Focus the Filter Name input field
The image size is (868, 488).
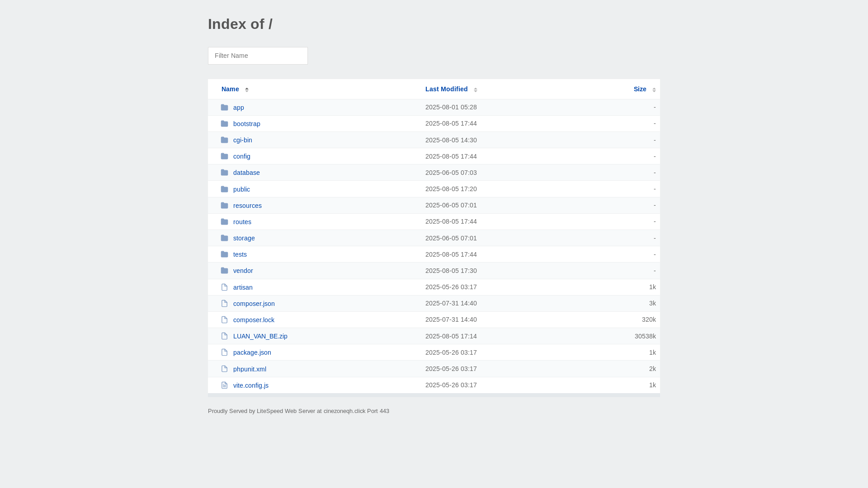(258, 56)
